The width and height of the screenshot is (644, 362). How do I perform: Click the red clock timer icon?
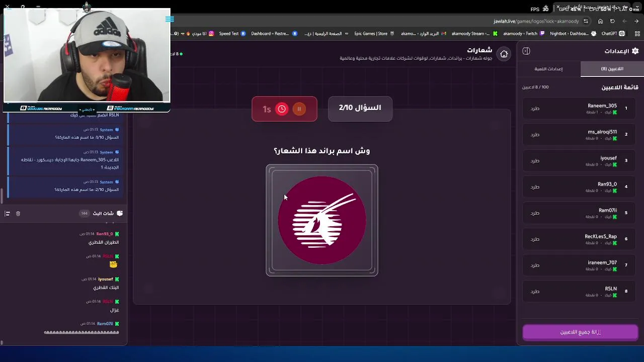282,109
